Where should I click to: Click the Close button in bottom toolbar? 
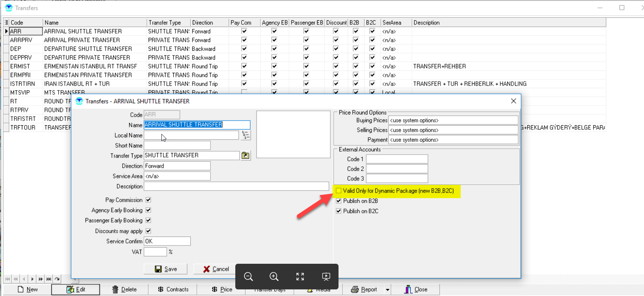(x=415, y=289)
